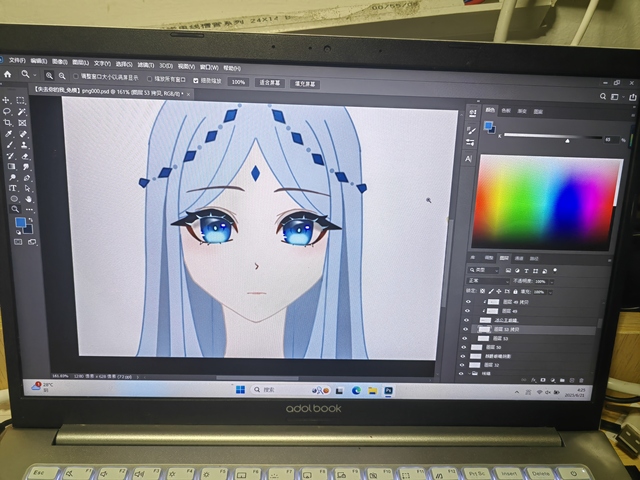The height and width of the screenshot is (480, 640).
Task: Pick the Eyedropper tool
Action: [x=8, y=133]
